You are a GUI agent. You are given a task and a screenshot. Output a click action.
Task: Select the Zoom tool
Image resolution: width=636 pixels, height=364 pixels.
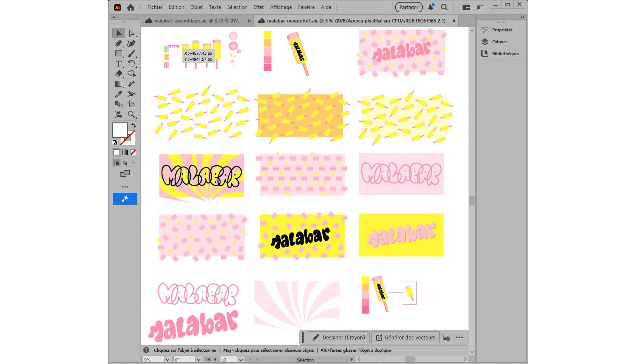(131, 114)
